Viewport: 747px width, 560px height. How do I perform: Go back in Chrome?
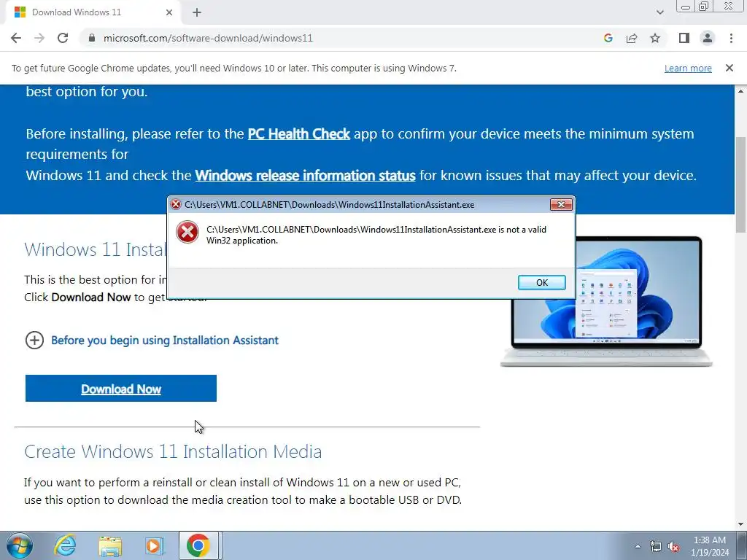16,38
